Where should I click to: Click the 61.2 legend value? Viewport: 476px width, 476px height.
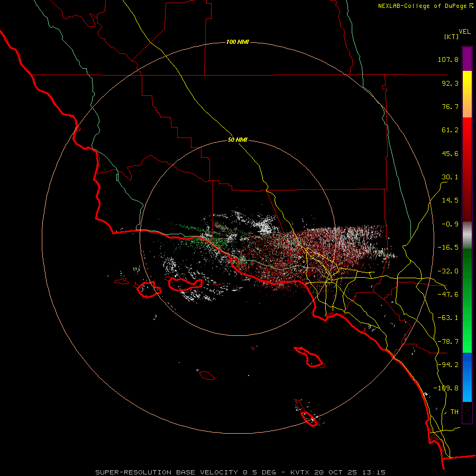pos(450,130)
